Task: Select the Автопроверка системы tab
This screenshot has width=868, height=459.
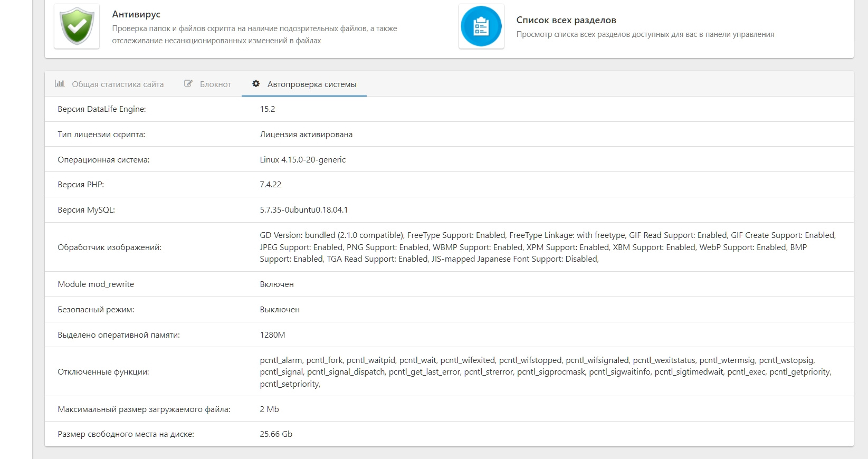Action: pos(311,84)
